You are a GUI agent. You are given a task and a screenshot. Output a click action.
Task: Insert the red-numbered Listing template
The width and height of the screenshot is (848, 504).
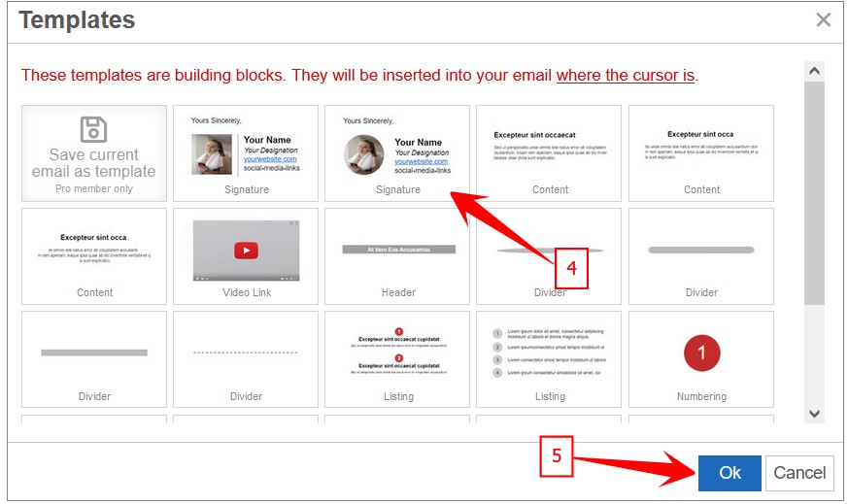pos(397,359)
